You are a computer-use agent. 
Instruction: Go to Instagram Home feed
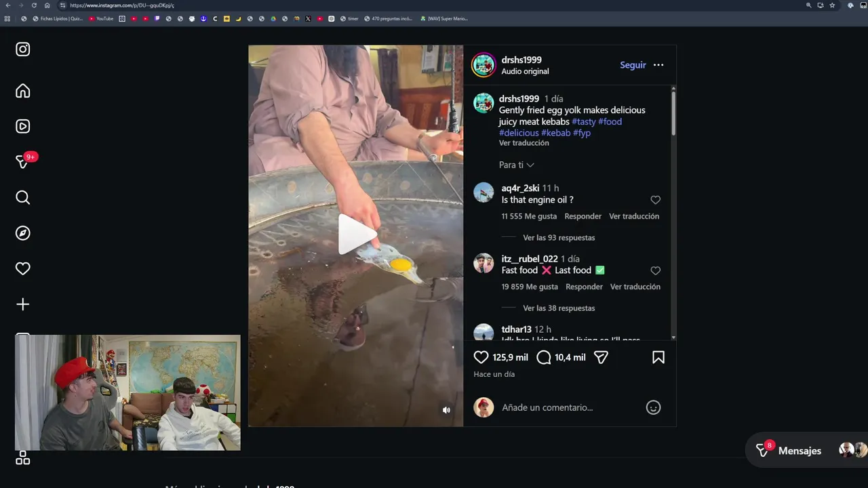coord(23,91)
